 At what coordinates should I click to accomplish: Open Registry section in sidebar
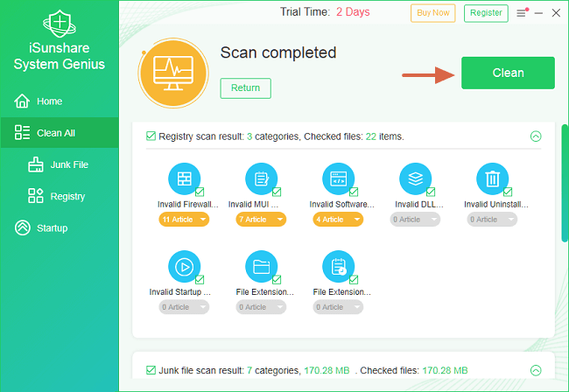click(60, 196)
